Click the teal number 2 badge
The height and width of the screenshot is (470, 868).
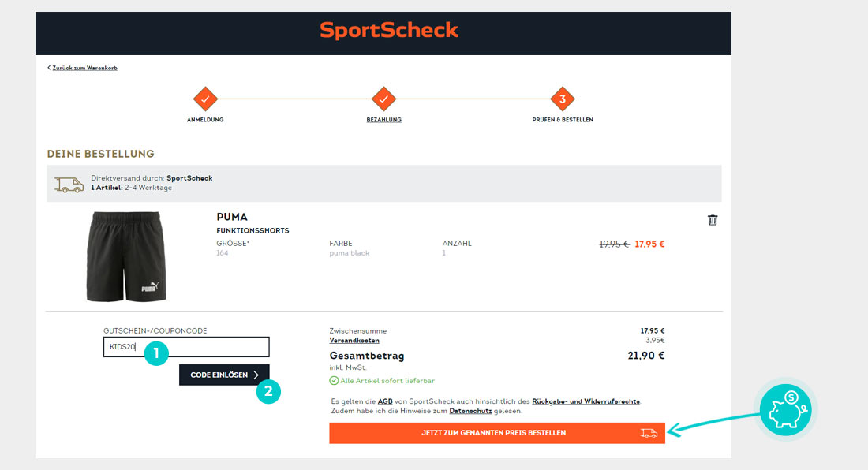268,391
